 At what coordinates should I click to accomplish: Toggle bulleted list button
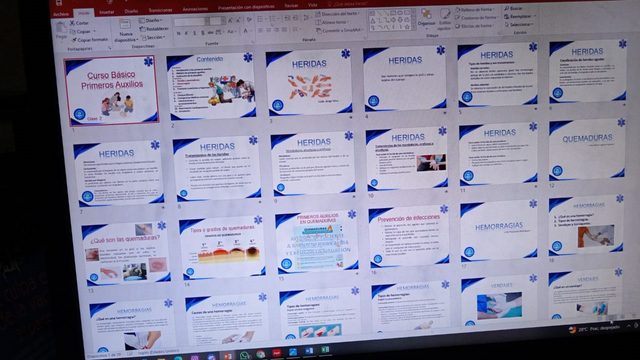coord(260,19)
